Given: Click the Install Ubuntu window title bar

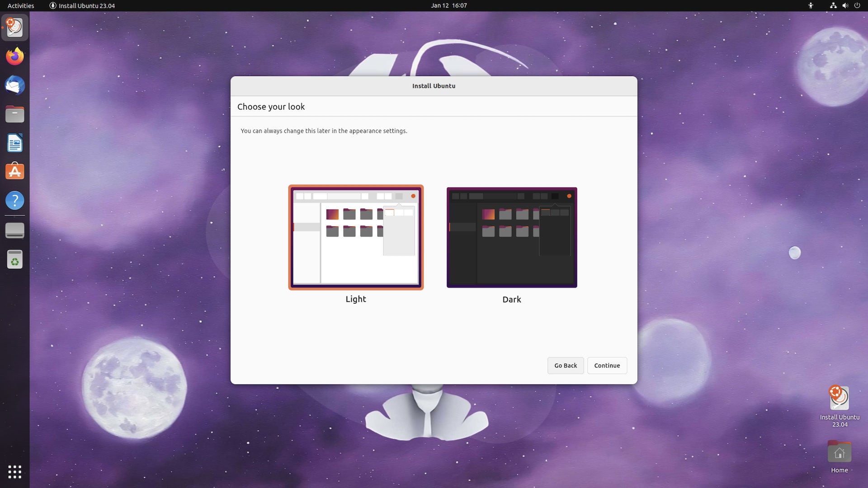Looking at the screenshot, I should click(434, 86).
